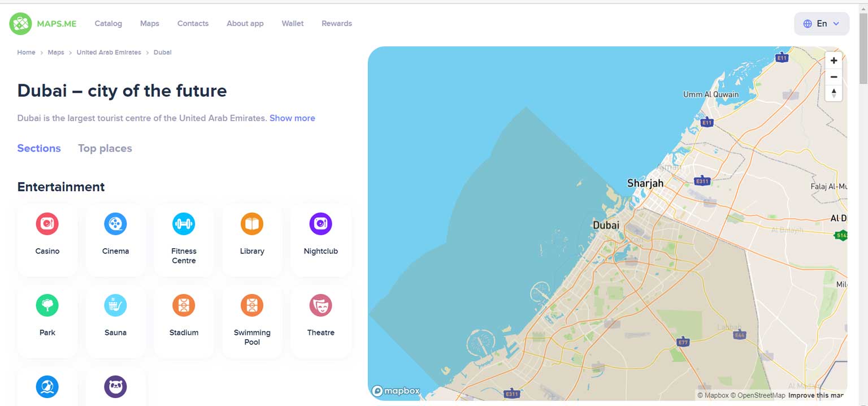The height and width of the screenshot is (406, 868).
Task: Expand the description with Show more
Action: click(x=292, y=118)
